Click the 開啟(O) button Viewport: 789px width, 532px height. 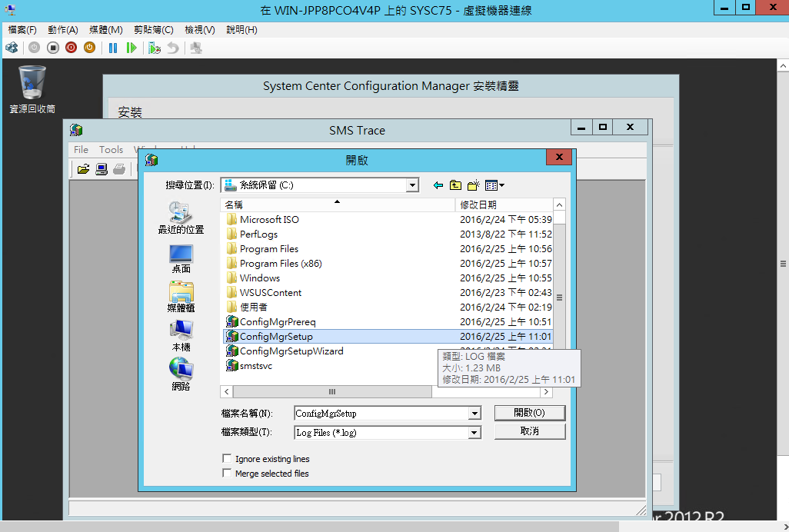pyautogui.click(x=530, y=413)
